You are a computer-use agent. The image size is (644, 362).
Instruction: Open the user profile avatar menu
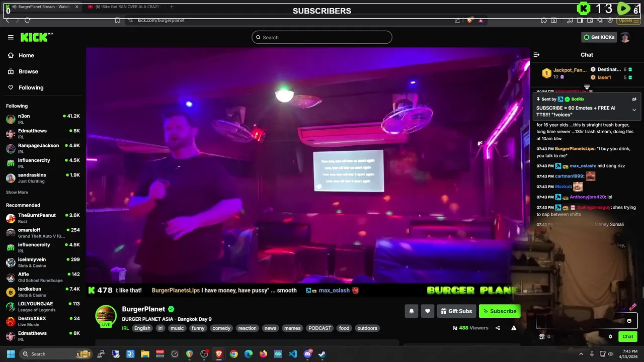tap(625, 37)
